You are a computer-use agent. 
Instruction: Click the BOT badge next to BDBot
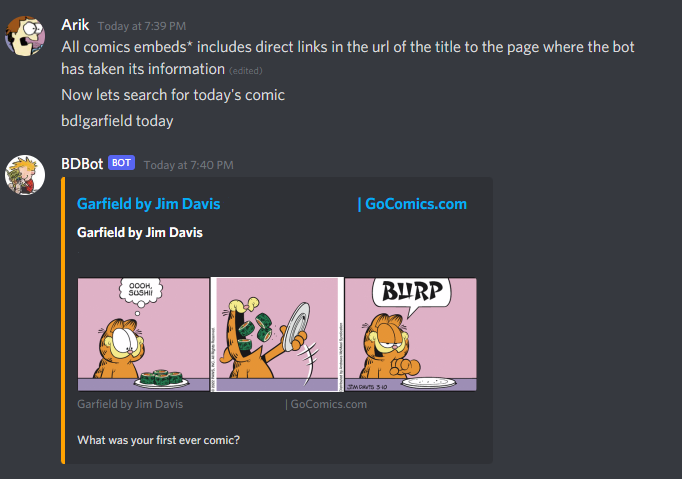121,163
